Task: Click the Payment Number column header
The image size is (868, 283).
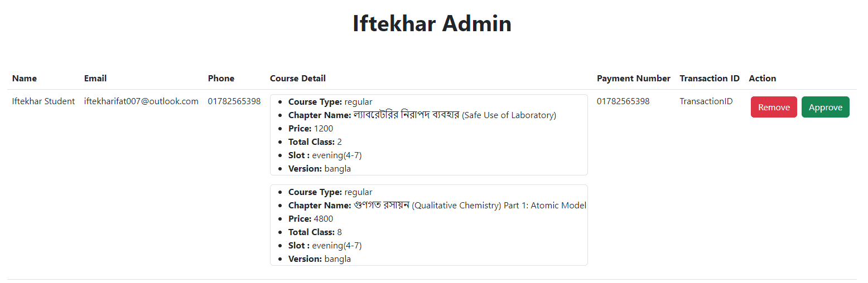Action: click(634, 79)
